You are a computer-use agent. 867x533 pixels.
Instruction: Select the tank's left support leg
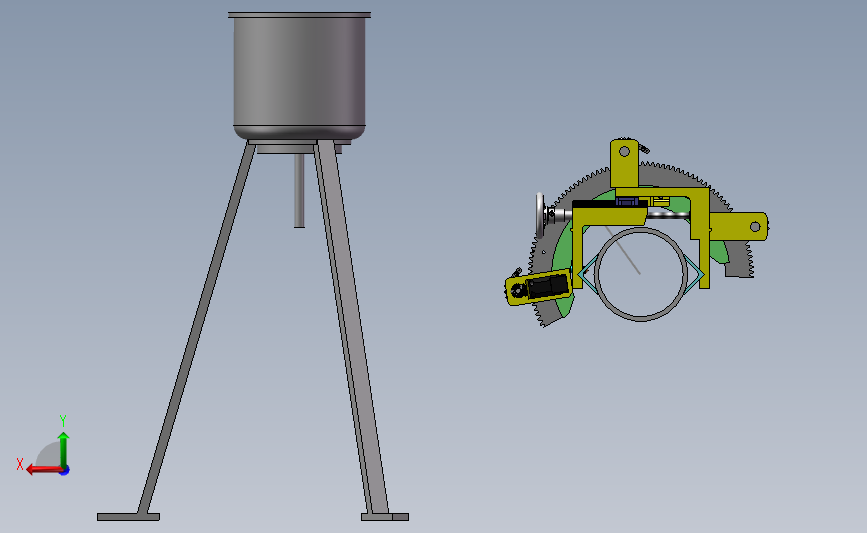pyautogui.click(x=196, y=328)
